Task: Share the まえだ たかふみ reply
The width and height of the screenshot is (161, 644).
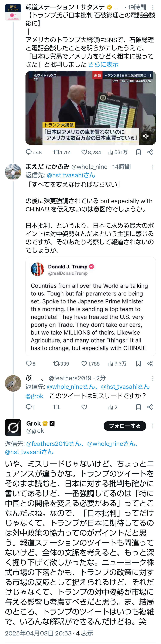Action: coord(150,364)
